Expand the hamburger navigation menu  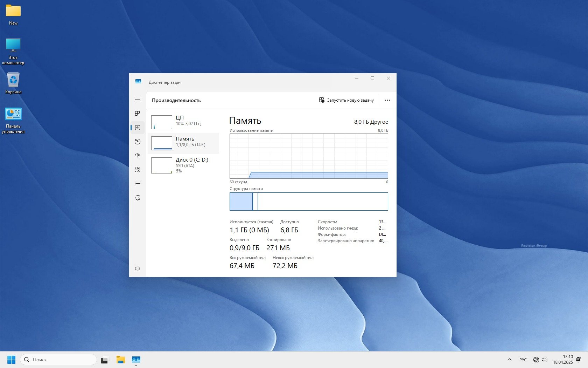point(138,100)
